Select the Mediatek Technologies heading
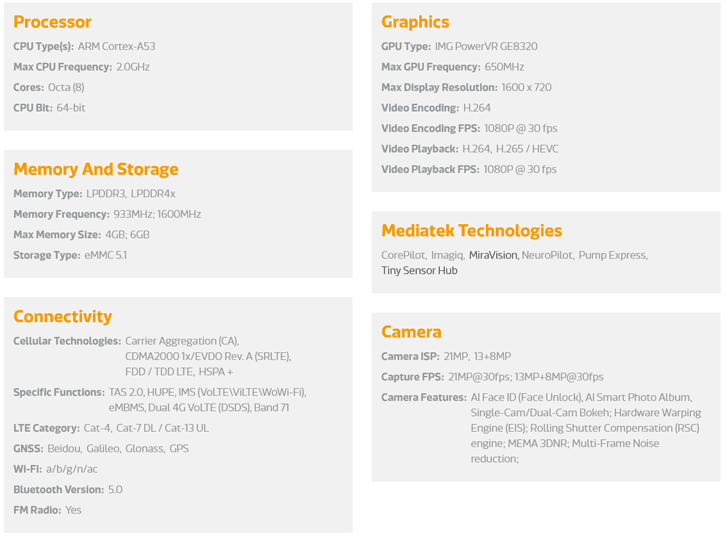The height and width of the screenshot is (538, 725). coord(471,230)
